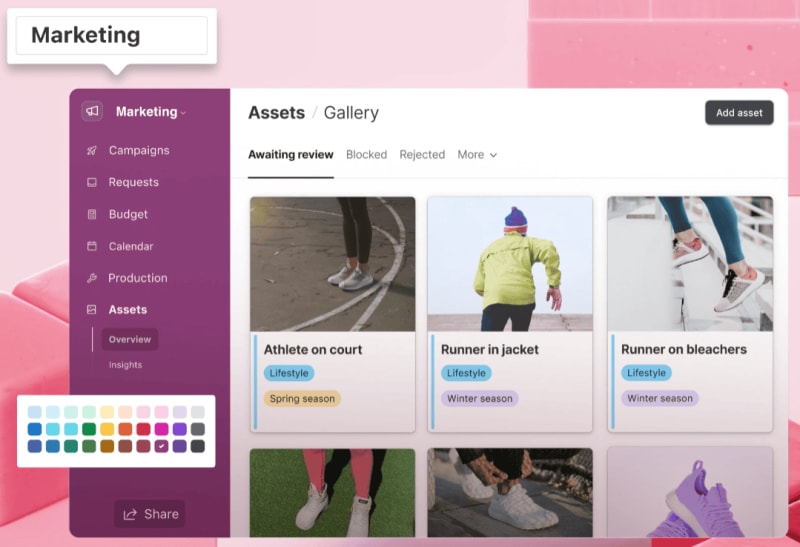Select Overview under Assets
The height and width of the screenshot is (547, 800).
pyautogui.click(x=130, y=340)
